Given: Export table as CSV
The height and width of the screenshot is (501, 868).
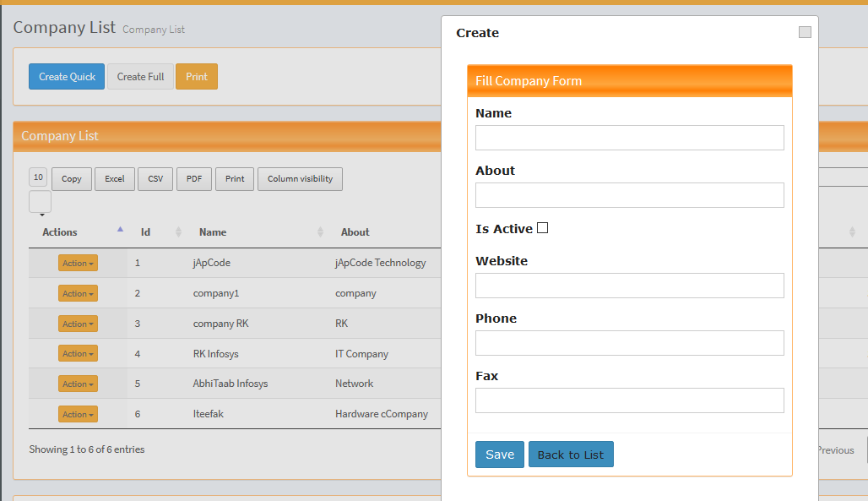Looking at the screenshot, I should tap(155, 179).
